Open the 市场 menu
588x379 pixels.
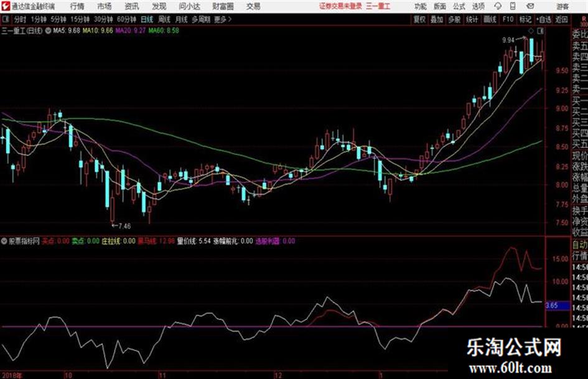click(105, 6)
